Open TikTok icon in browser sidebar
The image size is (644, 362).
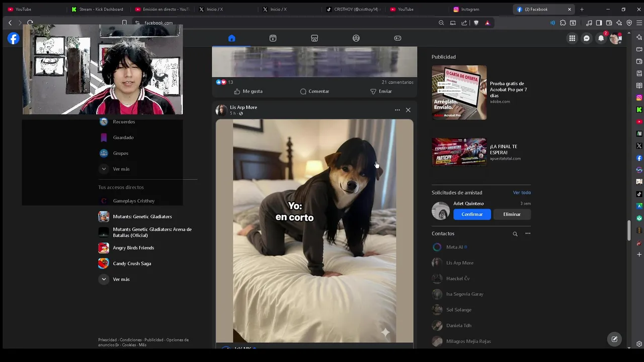639,194
